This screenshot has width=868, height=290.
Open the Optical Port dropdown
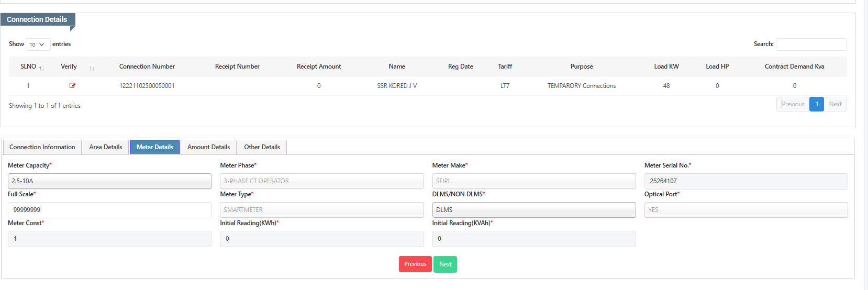[x=745, y=210]
